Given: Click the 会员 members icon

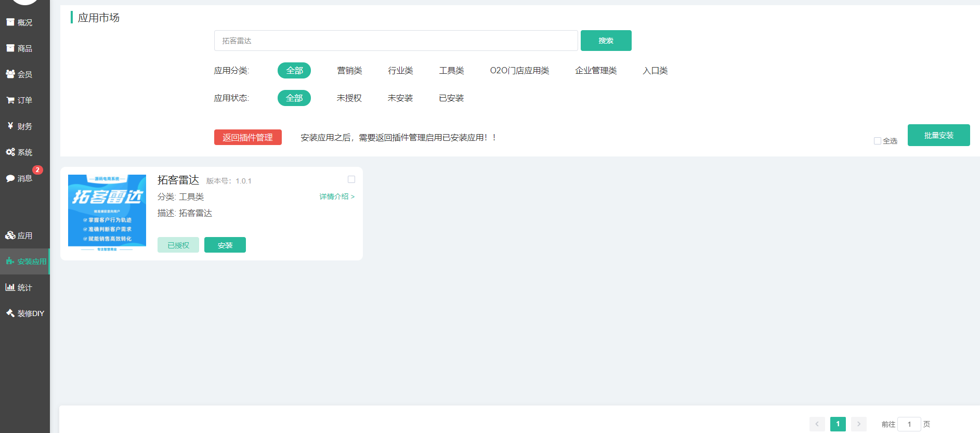Looking at the screenshot, I should point(10,74).
